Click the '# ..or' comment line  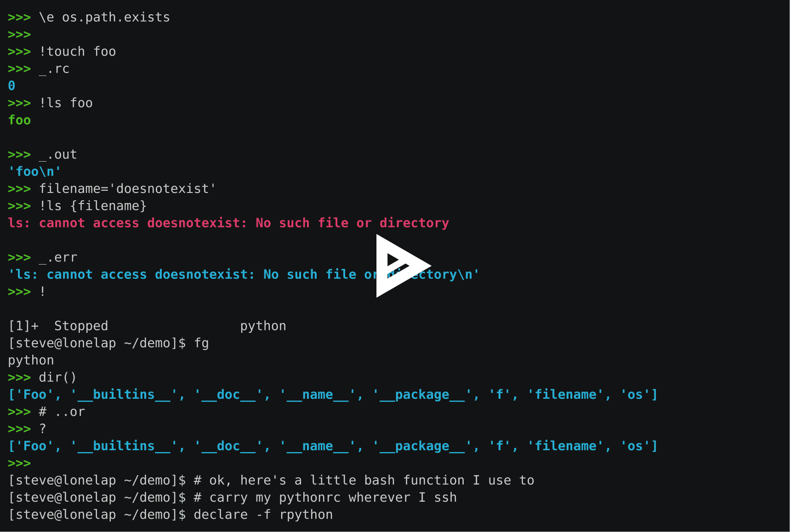point(46,412)
